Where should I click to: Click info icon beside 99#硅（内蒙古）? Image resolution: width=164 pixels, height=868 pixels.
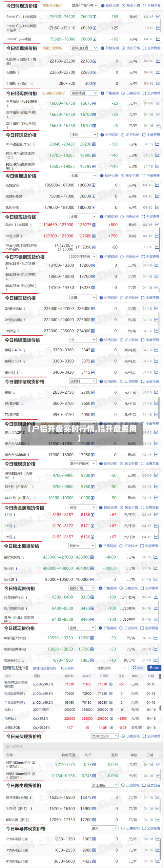(33, 487)
